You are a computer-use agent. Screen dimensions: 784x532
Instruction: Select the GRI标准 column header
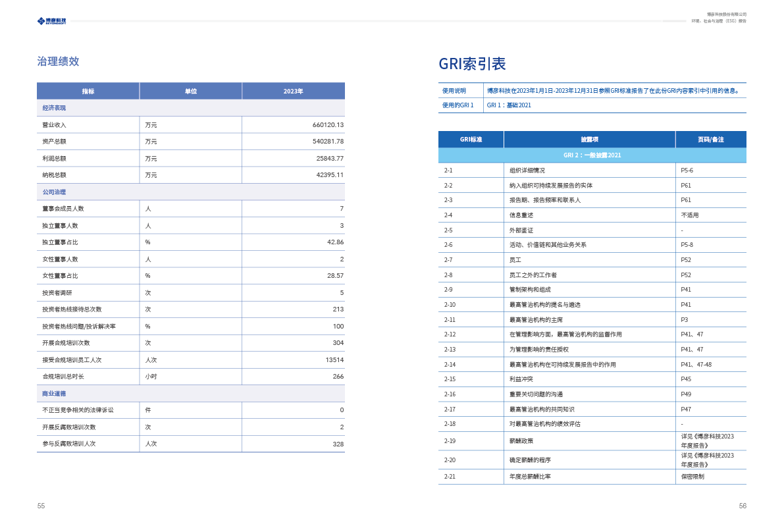[x=471, y=140]
